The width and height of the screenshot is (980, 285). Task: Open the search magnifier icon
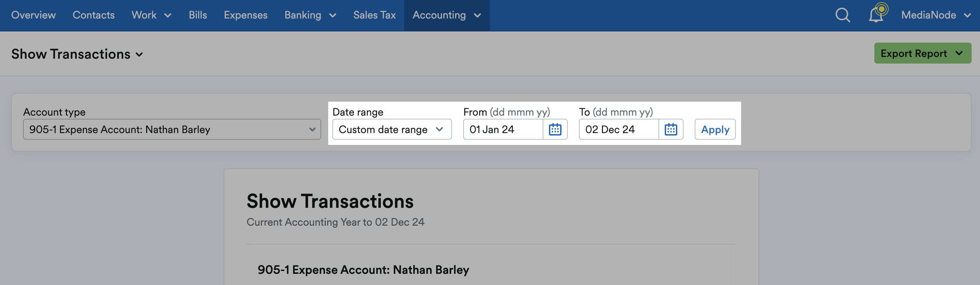coord(842,15)
